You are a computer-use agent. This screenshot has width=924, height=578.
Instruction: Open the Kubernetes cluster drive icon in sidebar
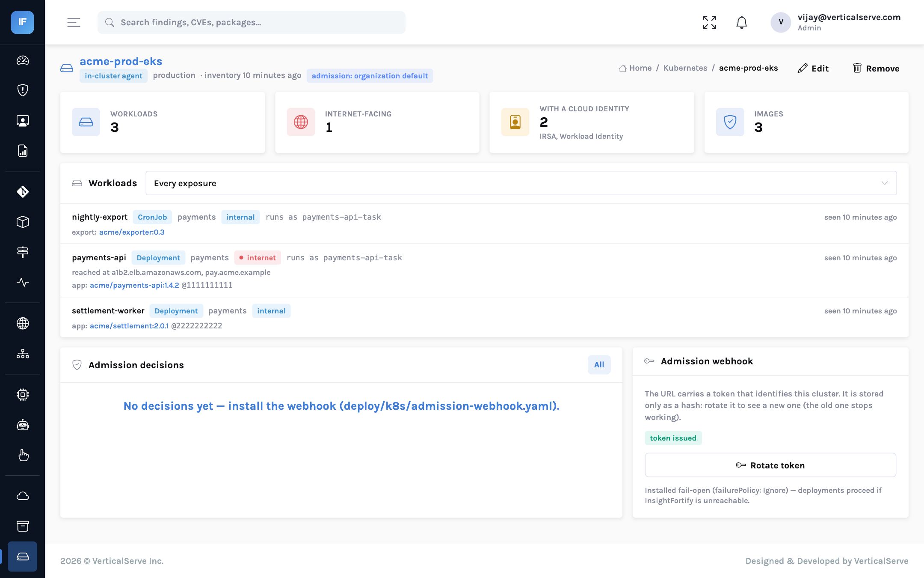click(23, 557)
